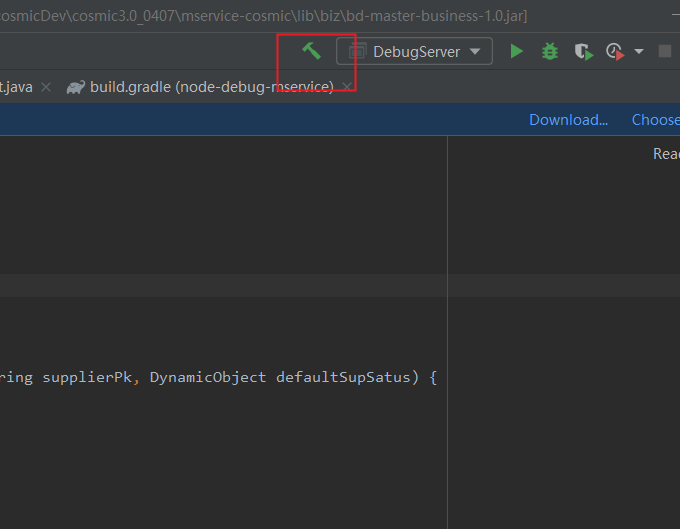680x529 pixels.
Task: Click the Choose link in notification banner
Action: [x=656, y=120]
